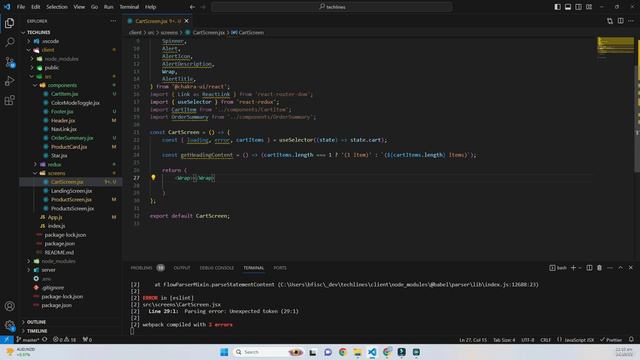Open the Go menu

[94, 7]
